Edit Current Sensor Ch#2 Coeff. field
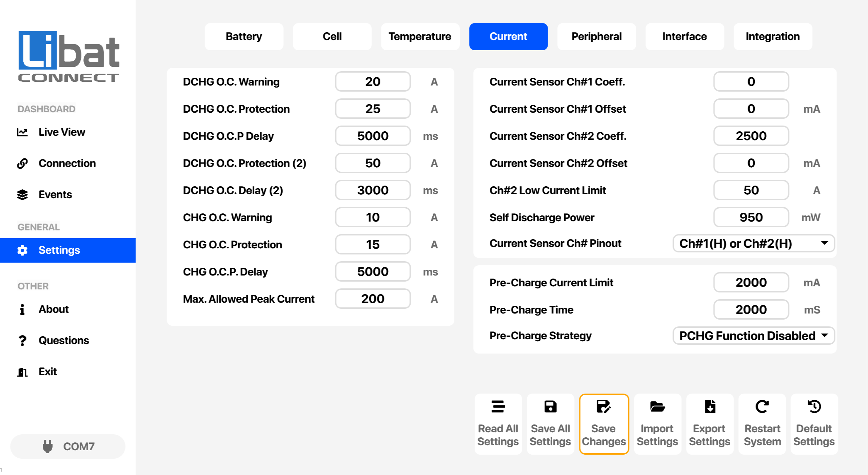Image resolution: width=868 pixels, height=475 pixels. (x=751, y=136)
